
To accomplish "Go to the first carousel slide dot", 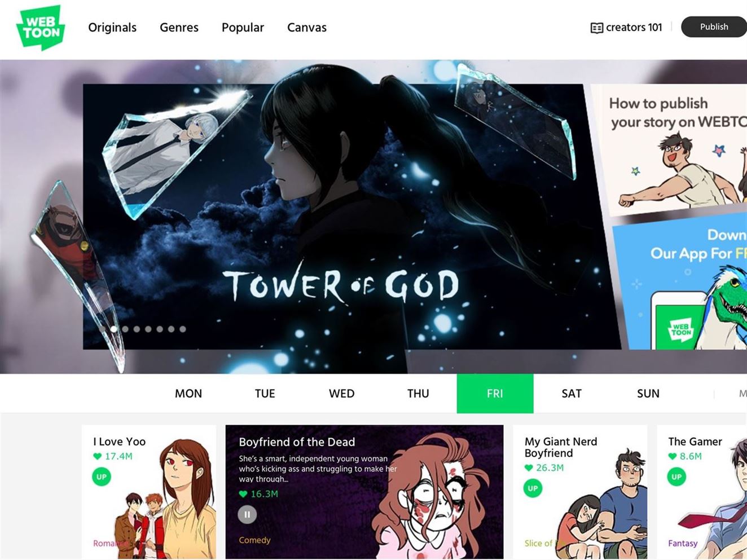I will [102, 329].
